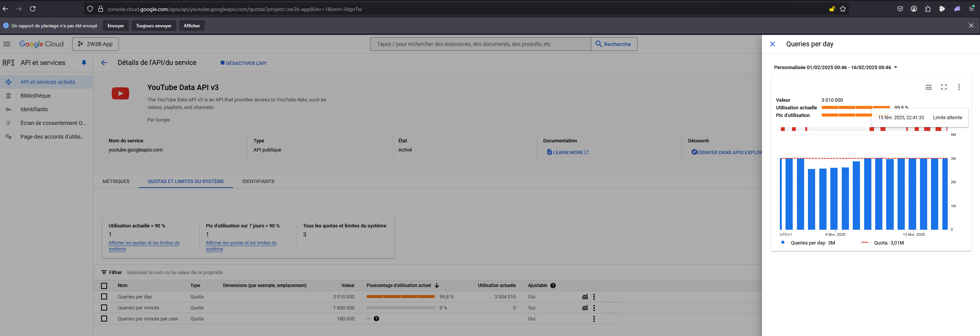Check the Queries per minute checkbox
Screen dimensions: 980x336
pyautogui.click(x=104, y=308)
